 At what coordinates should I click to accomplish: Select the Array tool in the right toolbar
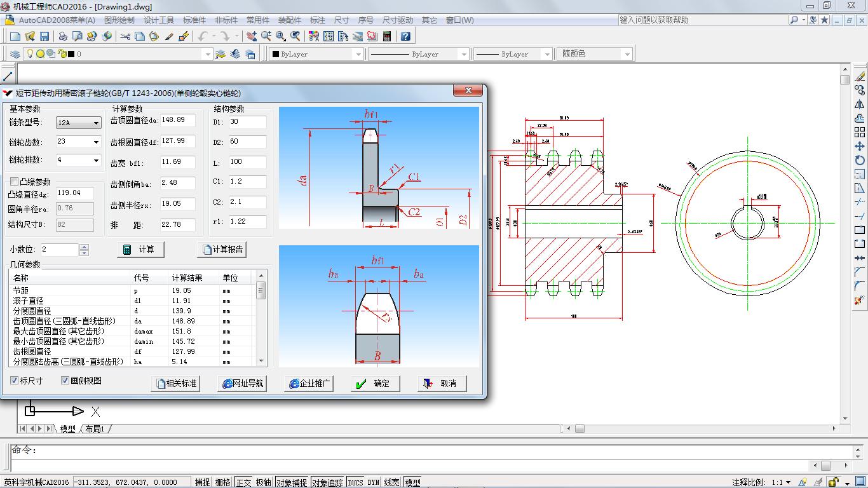click(860, 132)
